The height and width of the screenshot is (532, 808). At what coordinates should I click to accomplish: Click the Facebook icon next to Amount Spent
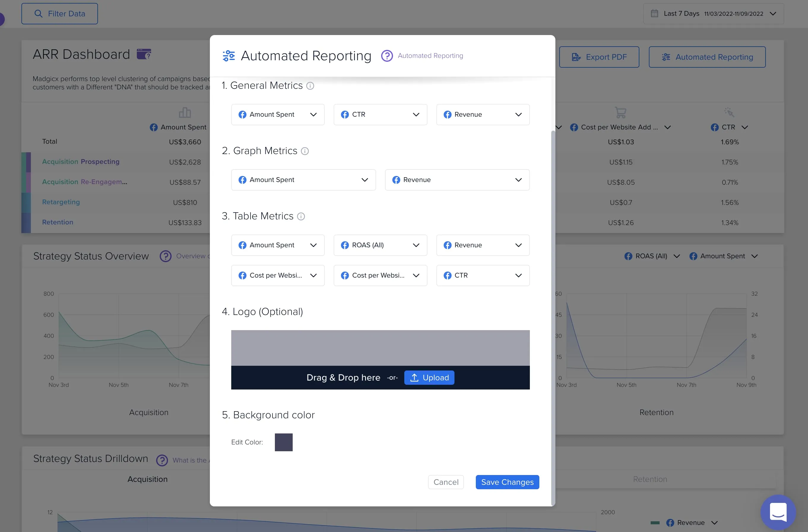tap(242, 114)
